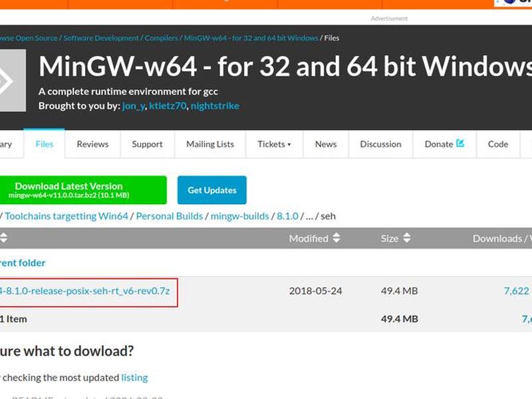Click the Advertisement label

(x=389, y=19)
